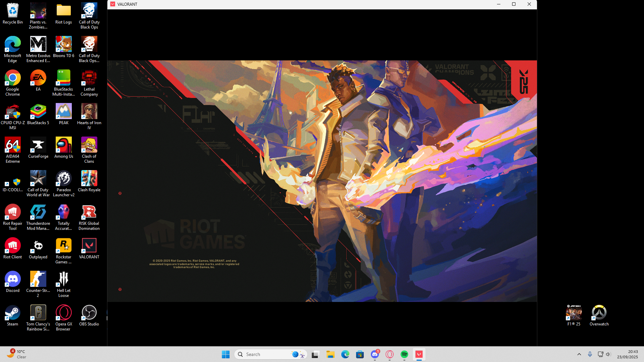
Task: Select the BlueStacks 5 desktop icon
Action: point(38,115)
